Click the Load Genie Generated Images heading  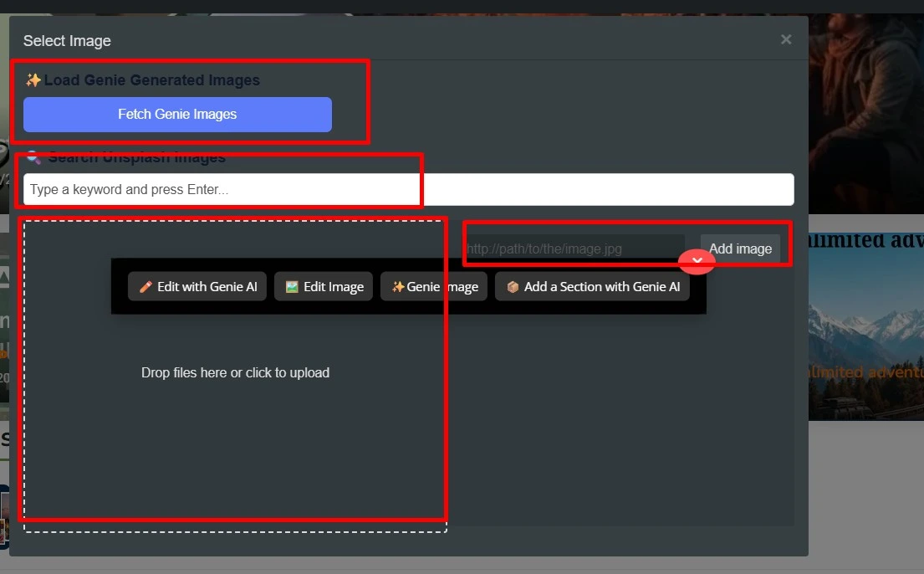point(151,80)
